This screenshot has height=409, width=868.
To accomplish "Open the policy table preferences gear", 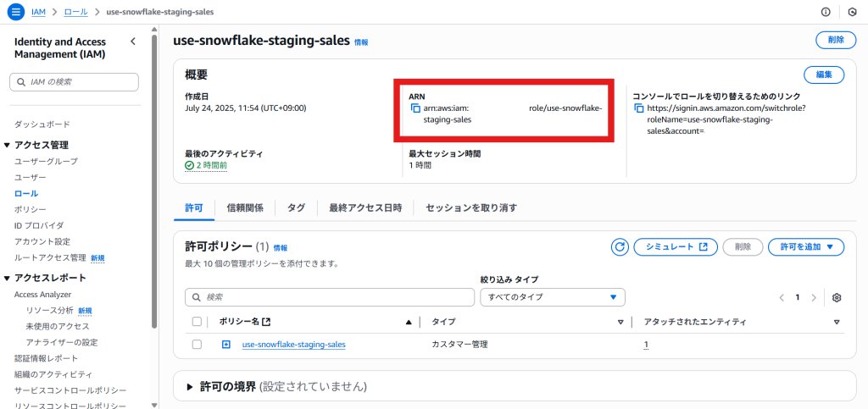I will coord(837,297).
